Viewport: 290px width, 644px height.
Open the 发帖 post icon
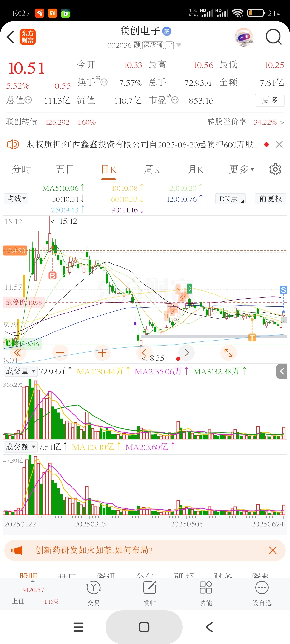click(150, 593)
